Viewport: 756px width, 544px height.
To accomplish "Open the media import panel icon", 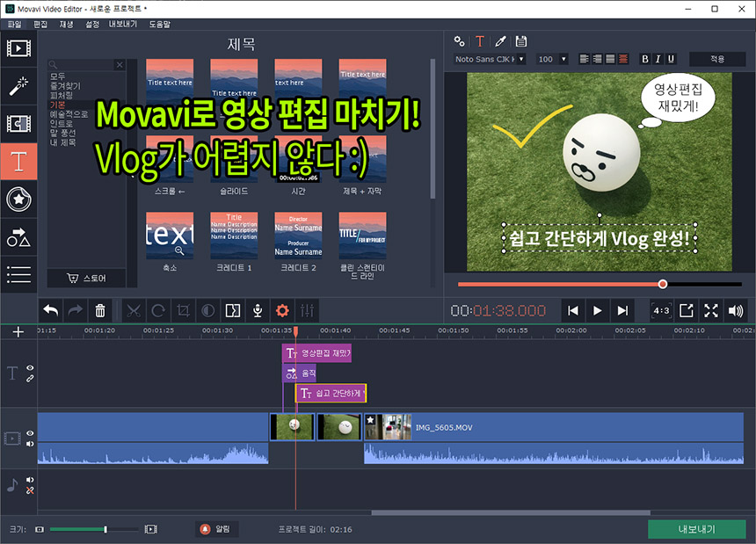I will (18, 48).
